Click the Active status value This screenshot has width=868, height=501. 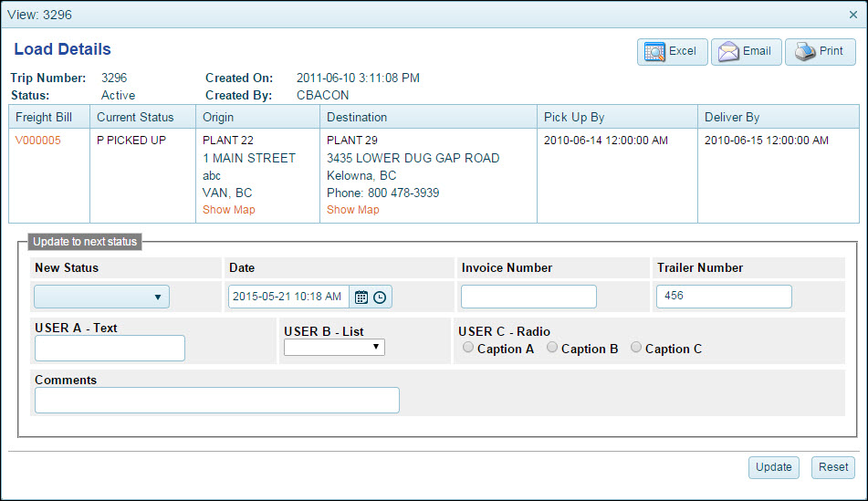118,95
